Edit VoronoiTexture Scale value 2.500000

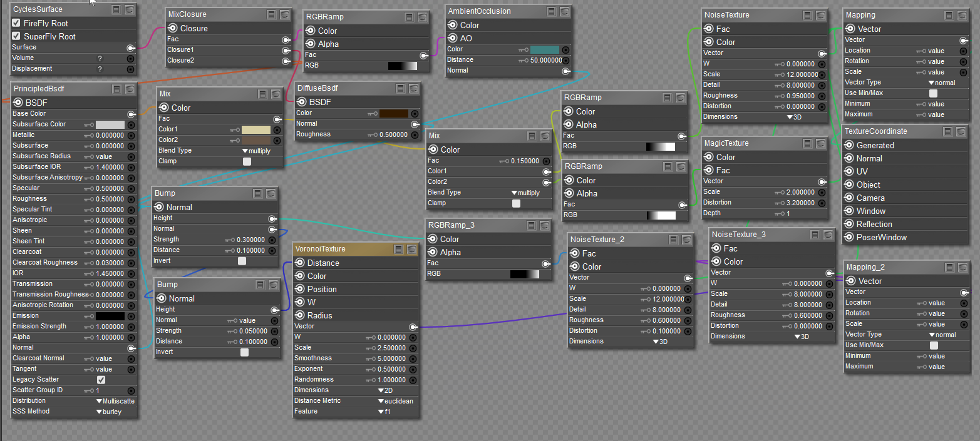[x=391, y=348]
